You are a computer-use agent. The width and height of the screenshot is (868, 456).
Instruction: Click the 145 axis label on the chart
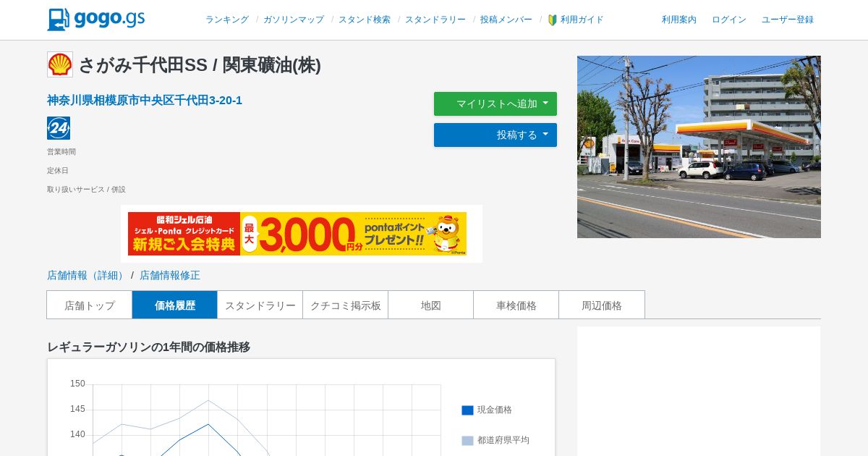click(77, 409)
